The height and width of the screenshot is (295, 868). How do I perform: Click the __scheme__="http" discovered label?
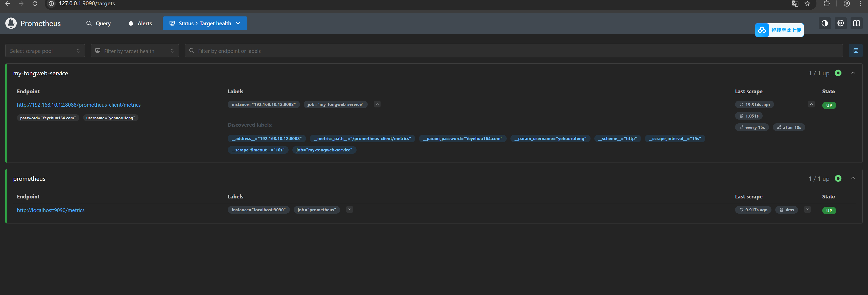click(618, 139)
